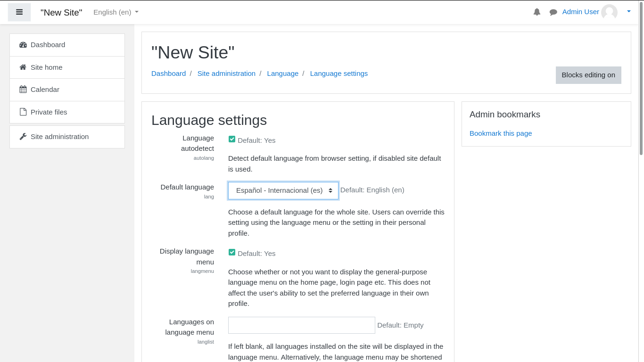
Task: Open the messages speech bubble icon
Action: (x=553, y=12)
